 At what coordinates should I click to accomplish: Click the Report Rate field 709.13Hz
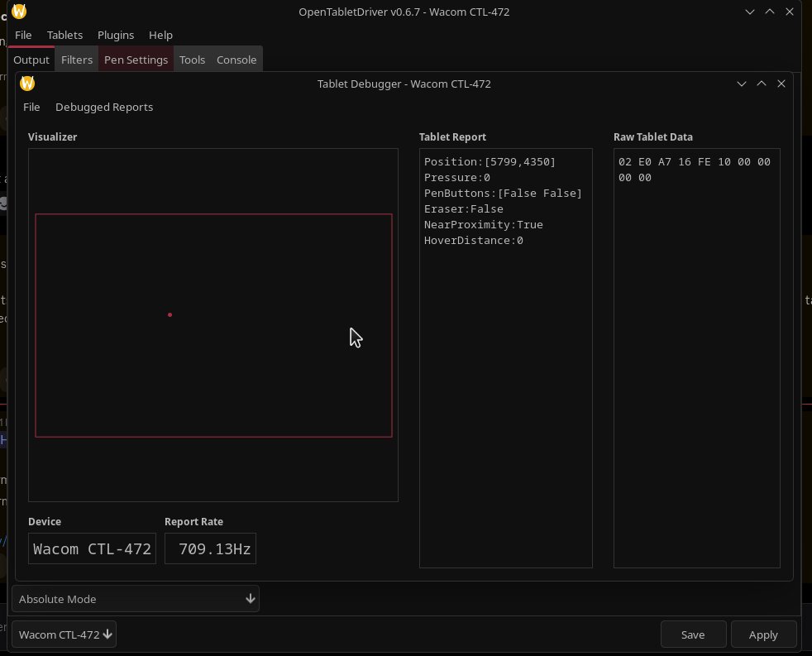pyautogui.click(x=210, y=548)
